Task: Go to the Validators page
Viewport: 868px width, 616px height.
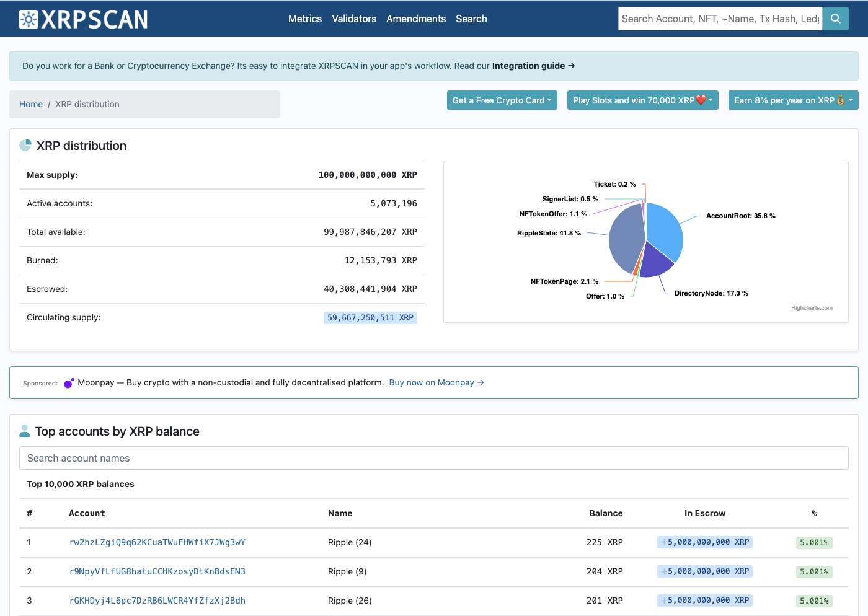Action: coord(353,19)
